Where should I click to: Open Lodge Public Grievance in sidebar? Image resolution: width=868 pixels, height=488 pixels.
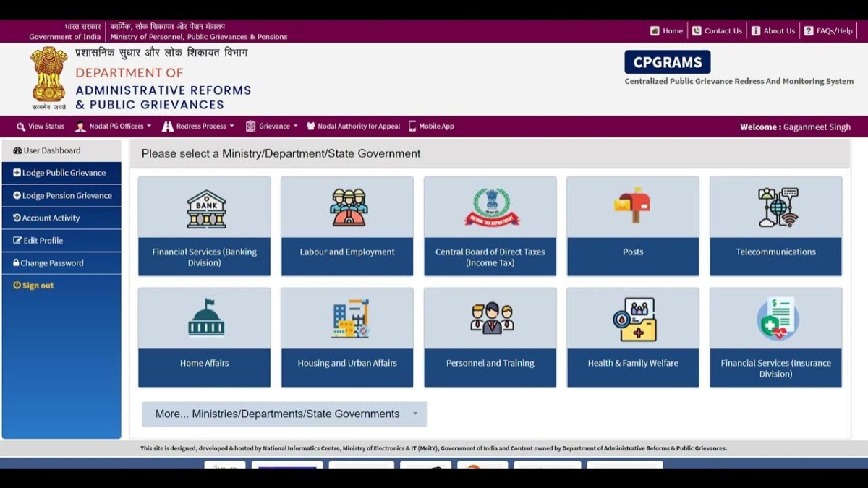[63, 173]
